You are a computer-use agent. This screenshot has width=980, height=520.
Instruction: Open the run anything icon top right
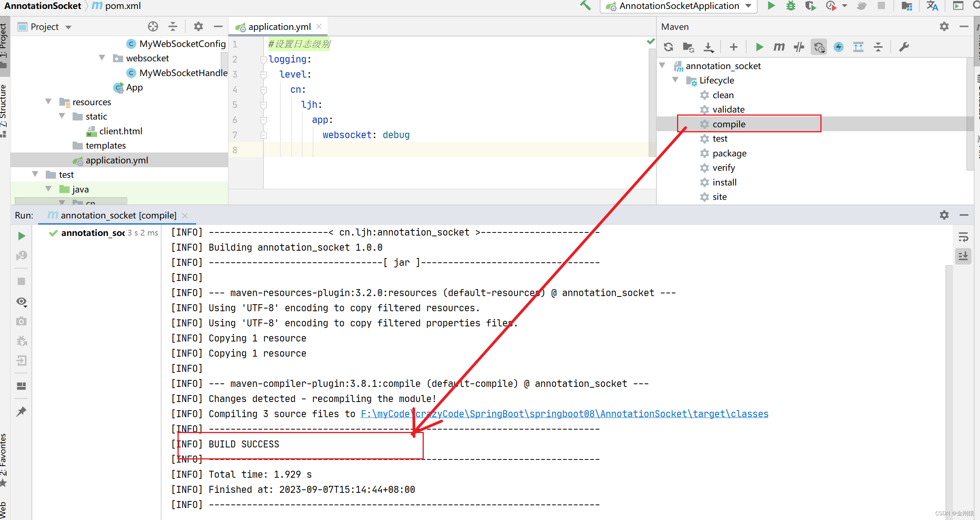coord(958,6)
